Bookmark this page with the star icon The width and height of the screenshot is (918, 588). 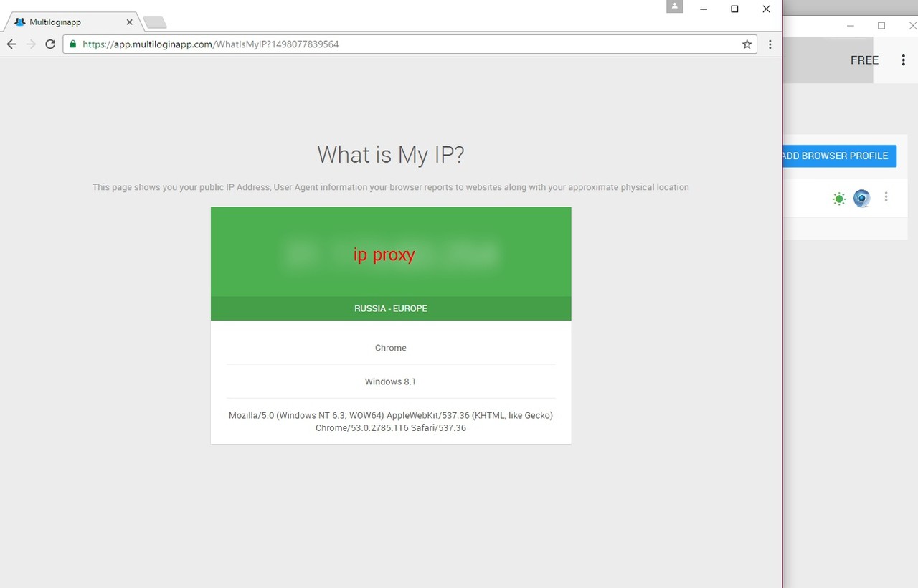pos(747,44)
